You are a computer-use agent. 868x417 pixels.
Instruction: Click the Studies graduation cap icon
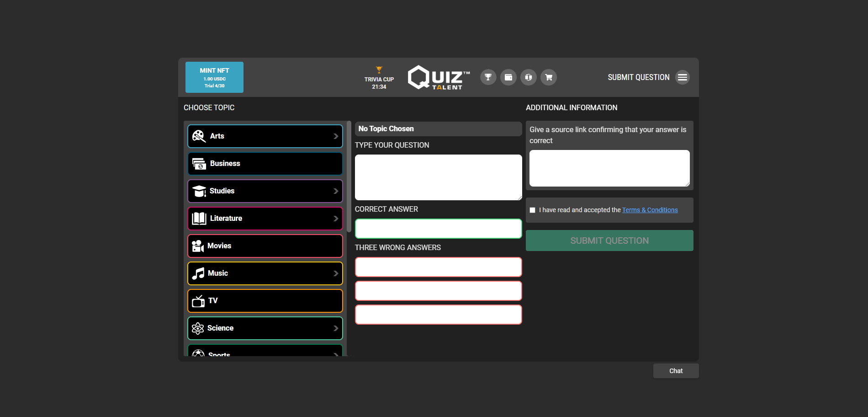tap(199, 191)
